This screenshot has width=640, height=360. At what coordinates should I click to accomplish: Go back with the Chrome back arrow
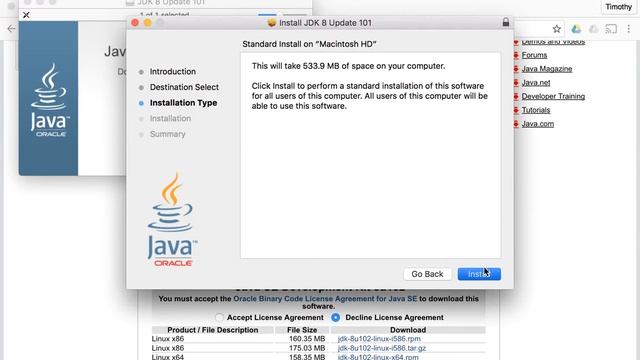pyautogui.click(x=11, y=29)
